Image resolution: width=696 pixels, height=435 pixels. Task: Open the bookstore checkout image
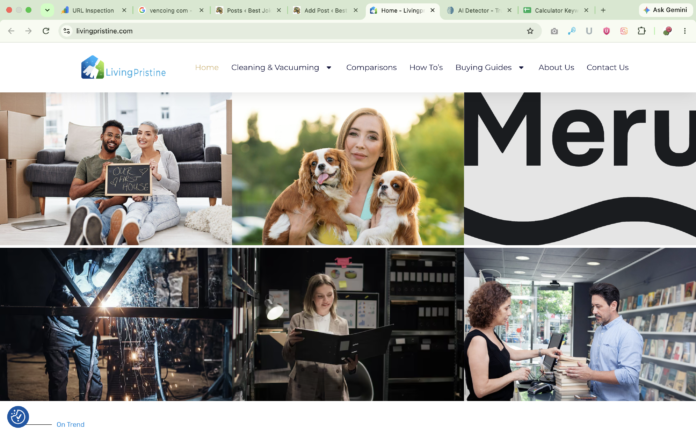point(580,324)
